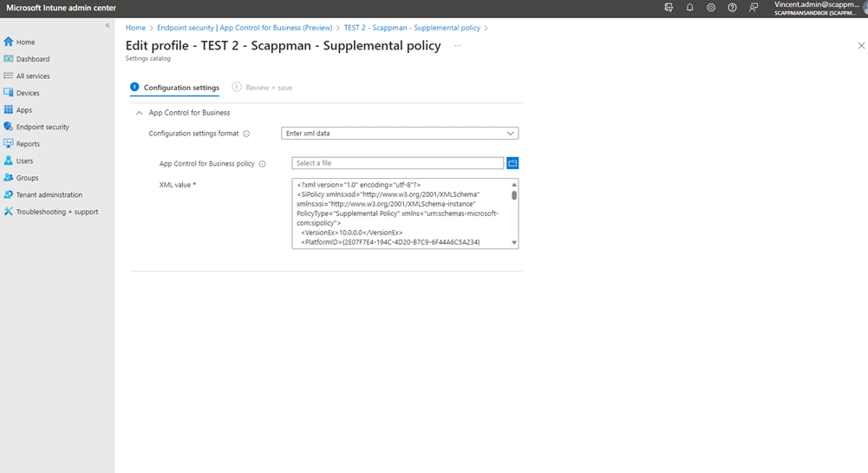
Task: Collapse App Control for Business section
Action: point(140,113)
